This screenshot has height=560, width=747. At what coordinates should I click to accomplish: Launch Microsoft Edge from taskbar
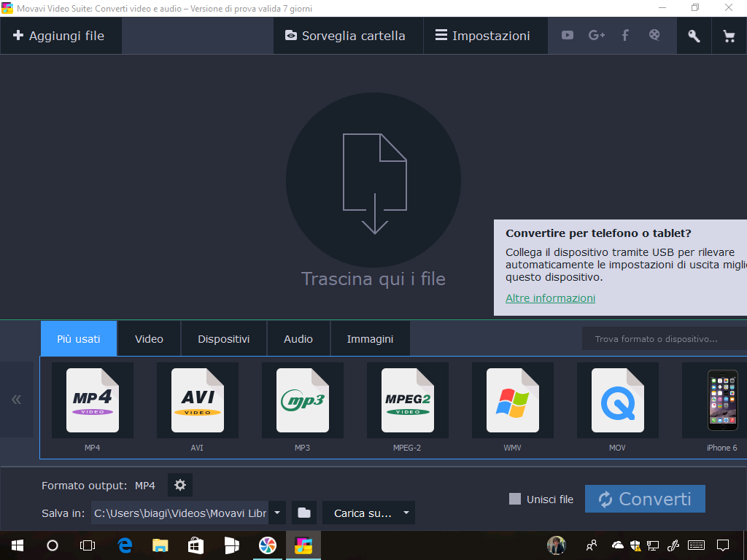[125, 545]
